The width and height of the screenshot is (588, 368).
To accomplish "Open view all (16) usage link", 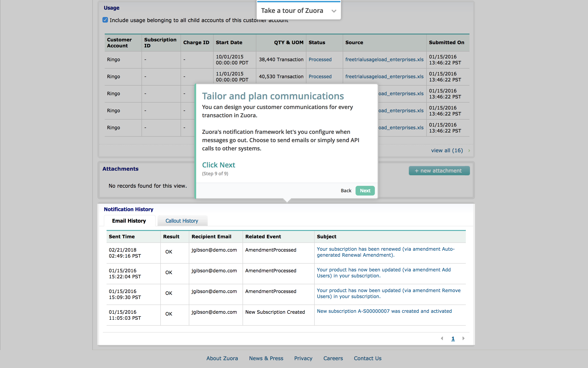I will click(447, 150).
